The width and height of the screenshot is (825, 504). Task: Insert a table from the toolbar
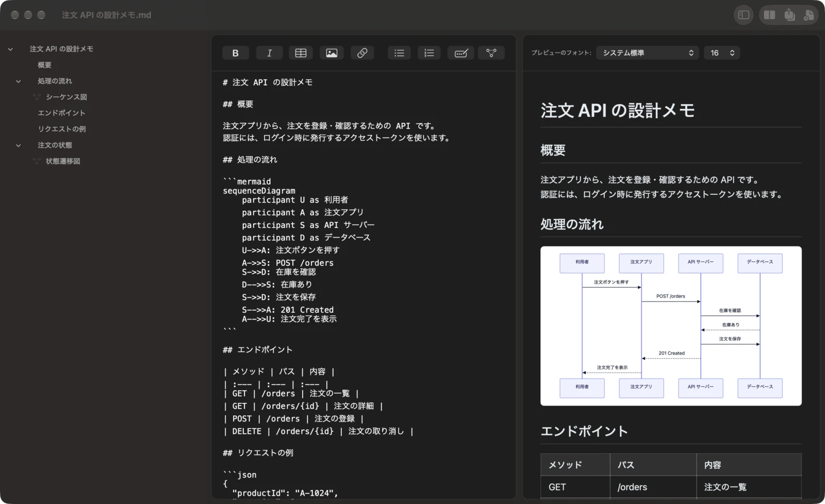301,53
